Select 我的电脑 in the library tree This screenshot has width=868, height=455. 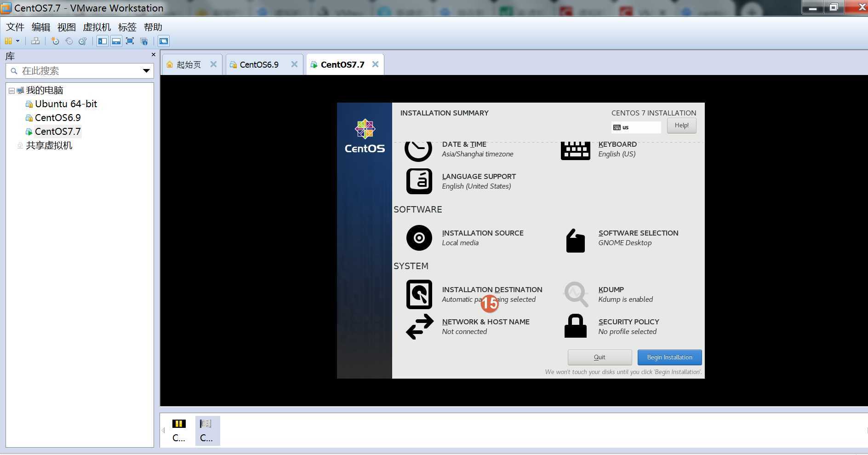45,90
